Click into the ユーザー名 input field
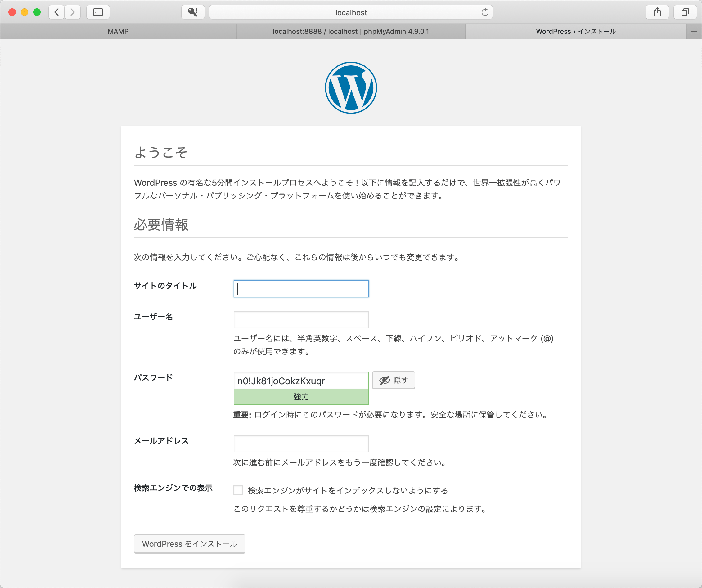The width and height of the screenshot is (702, 588). click(x=301, y=320)
